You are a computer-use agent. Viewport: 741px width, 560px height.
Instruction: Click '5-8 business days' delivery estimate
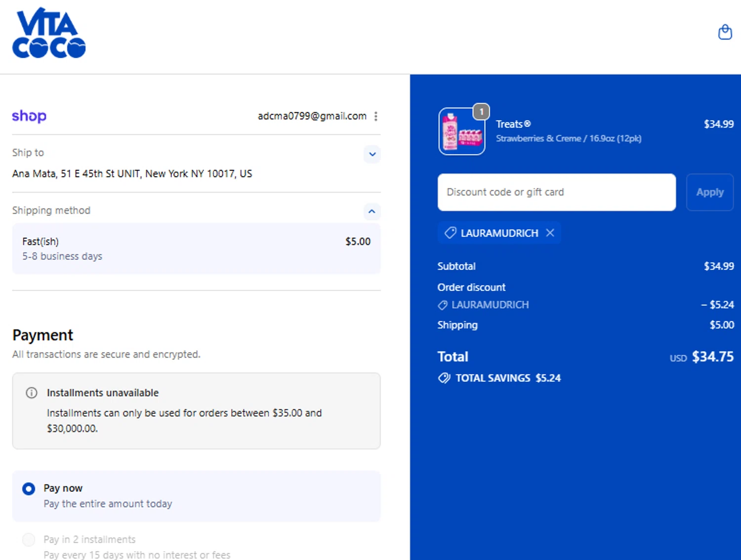(x=62, y=256)
